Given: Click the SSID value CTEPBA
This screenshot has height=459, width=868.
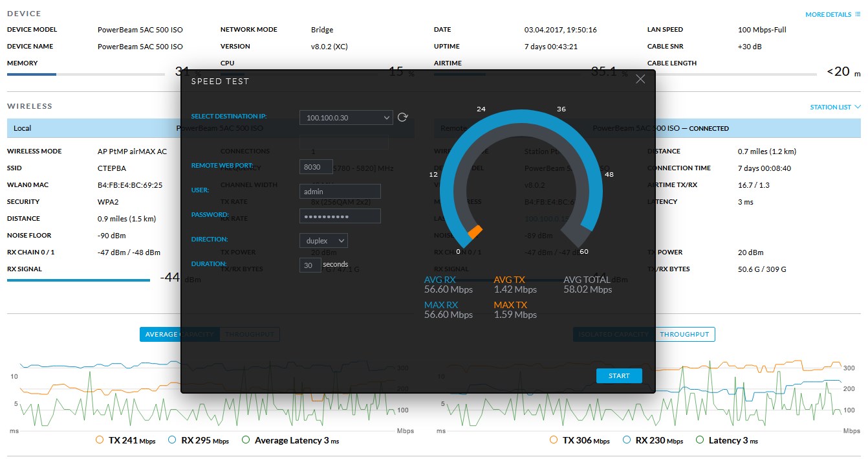Looking at the screenshot, I should pos(112,168).
